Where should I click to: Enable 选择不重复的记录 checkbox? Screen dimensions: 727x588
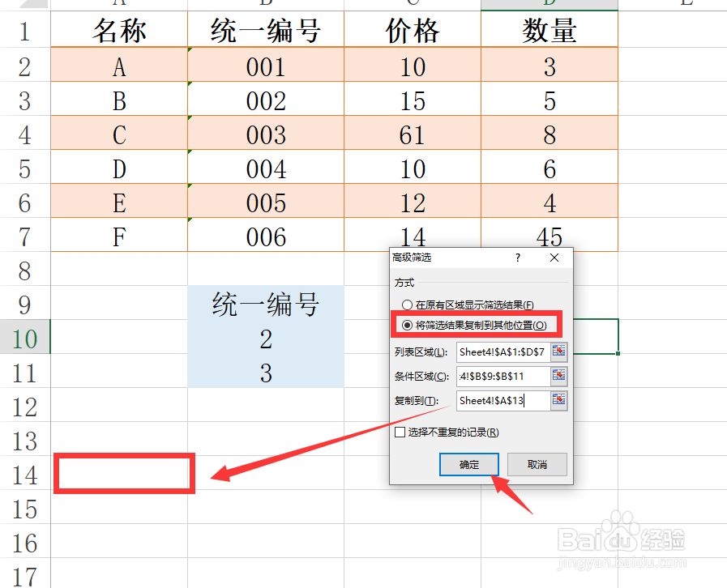coord(447,432)
